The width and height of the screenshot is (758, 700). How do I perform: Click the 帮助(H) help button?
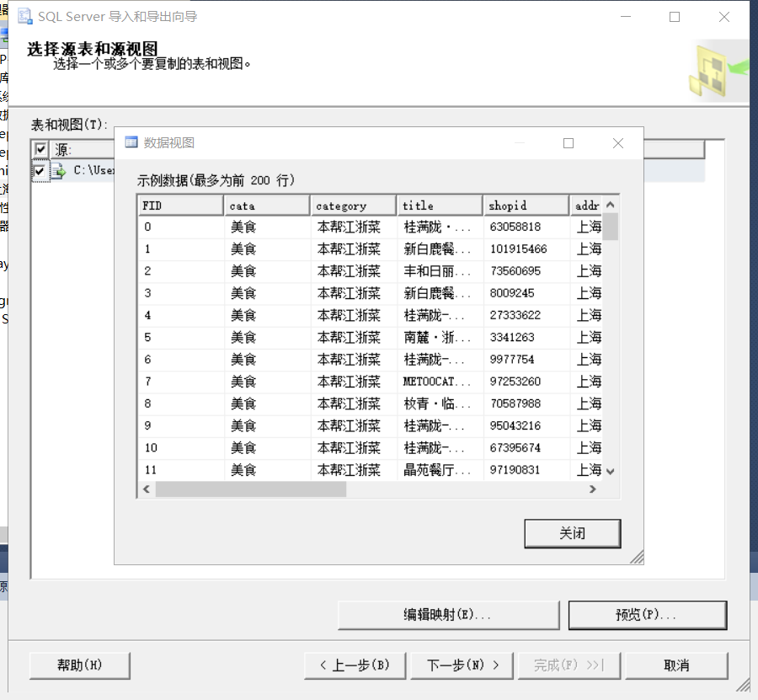[x=80, y=665]
